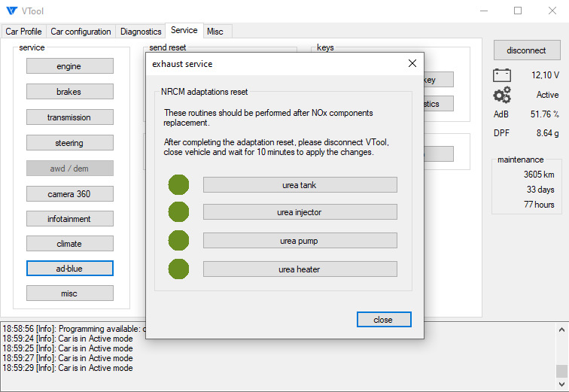
Task: Click the awd / dem service button
Action: 70,169
